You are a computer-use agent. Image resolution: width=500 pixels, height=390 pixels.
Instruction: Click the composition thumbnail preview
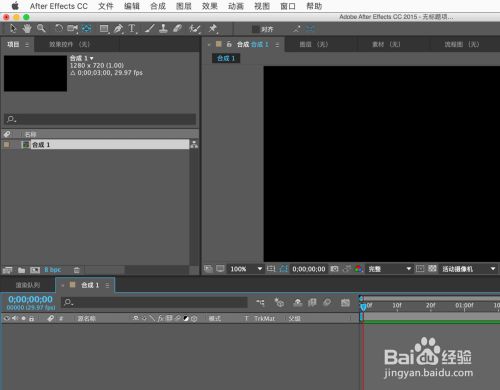(35, 73)
